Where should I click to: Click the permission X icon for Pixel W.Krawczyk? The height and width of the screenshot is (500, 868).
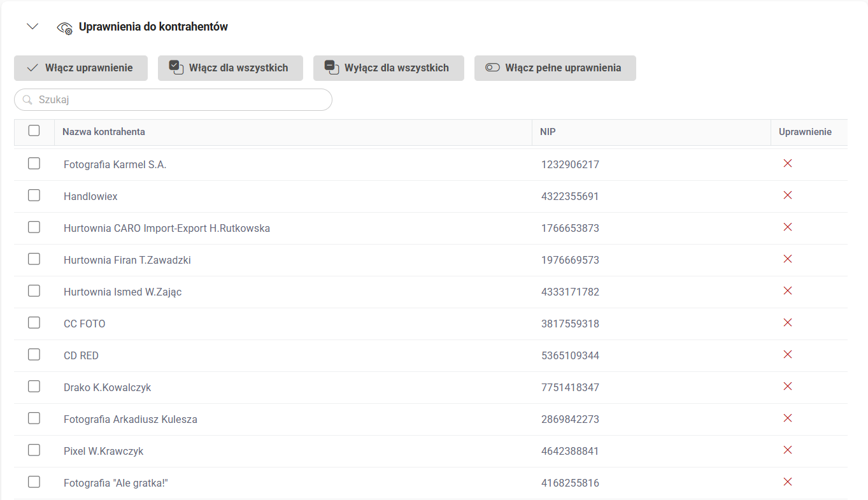click(787, 450)
